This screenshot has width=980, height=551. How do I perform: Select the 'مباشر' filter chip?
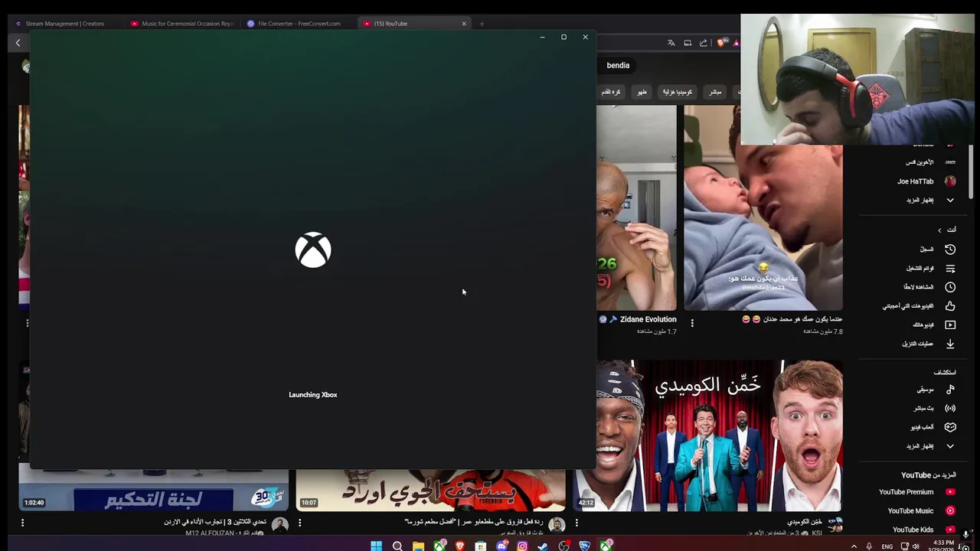pos(715,92)
